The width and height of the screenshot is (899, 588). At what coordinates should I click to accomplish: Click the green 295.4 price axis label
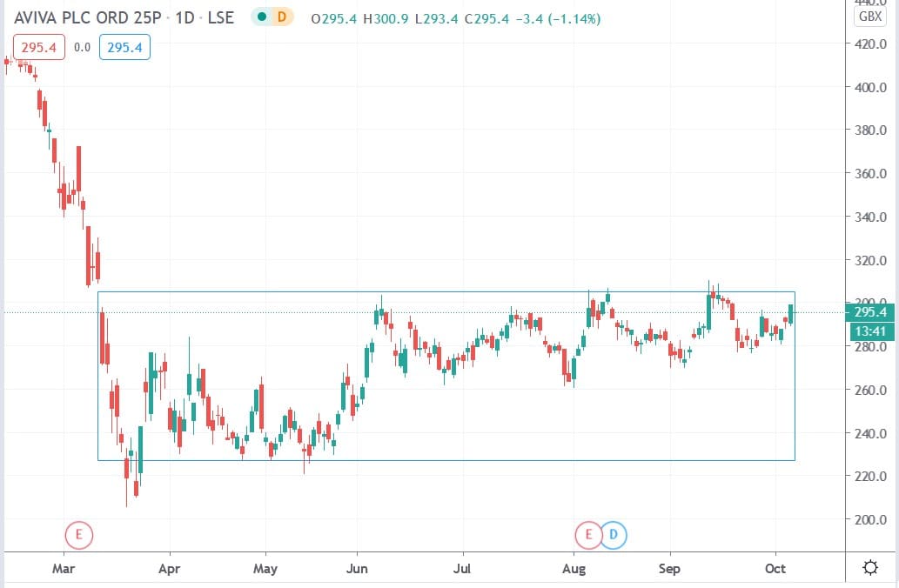point(870,312)
